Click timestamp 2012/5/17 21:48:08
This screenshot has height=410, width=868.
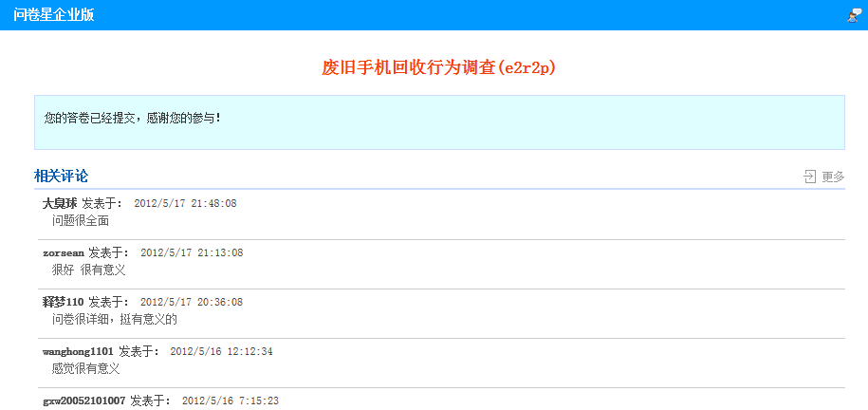[x=185, y=203]
